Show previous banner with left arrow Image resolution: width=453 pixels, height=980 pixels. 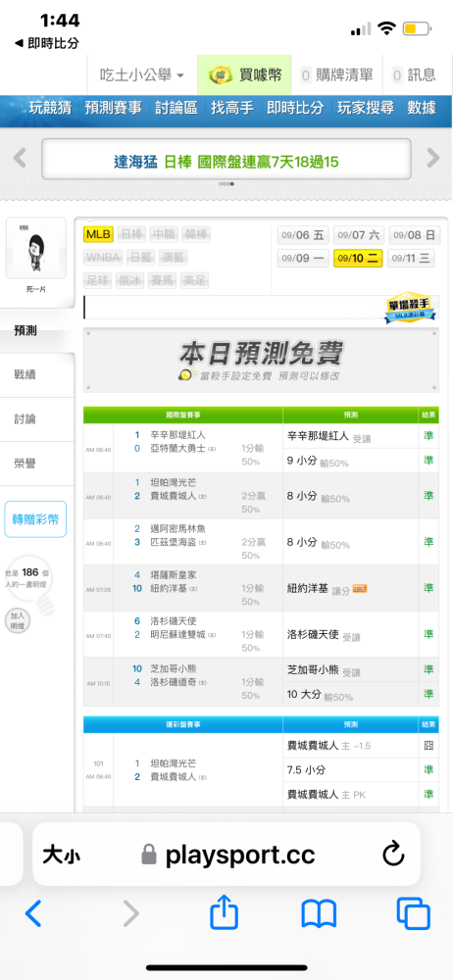(x=20, y=158)
